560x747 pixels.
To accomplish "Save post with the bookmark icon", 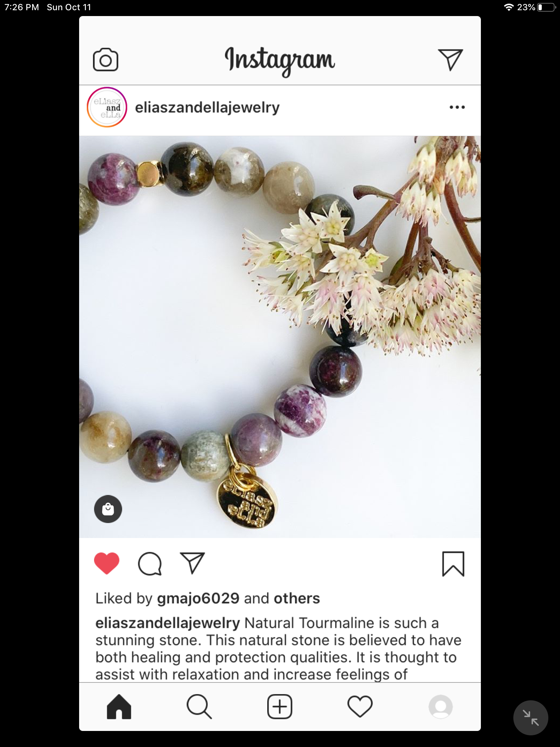I will pos(453,564).
